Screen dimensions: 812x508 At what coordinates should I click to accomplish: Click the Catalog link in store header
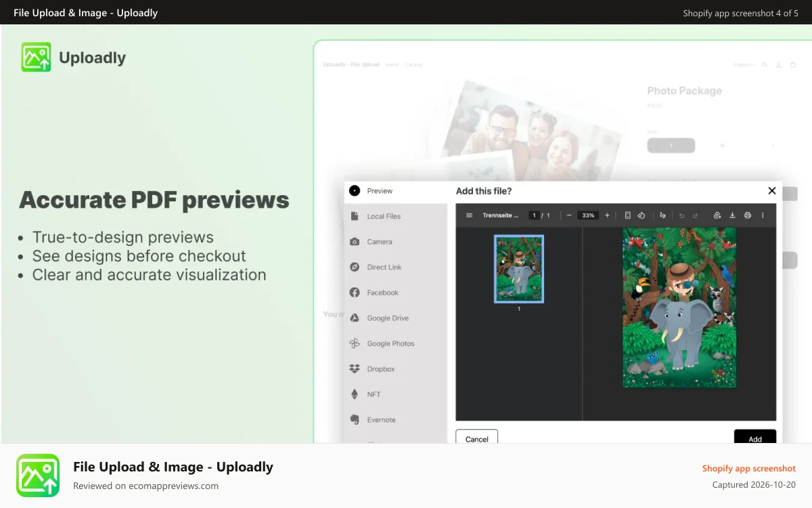click(x=414, y=65)
